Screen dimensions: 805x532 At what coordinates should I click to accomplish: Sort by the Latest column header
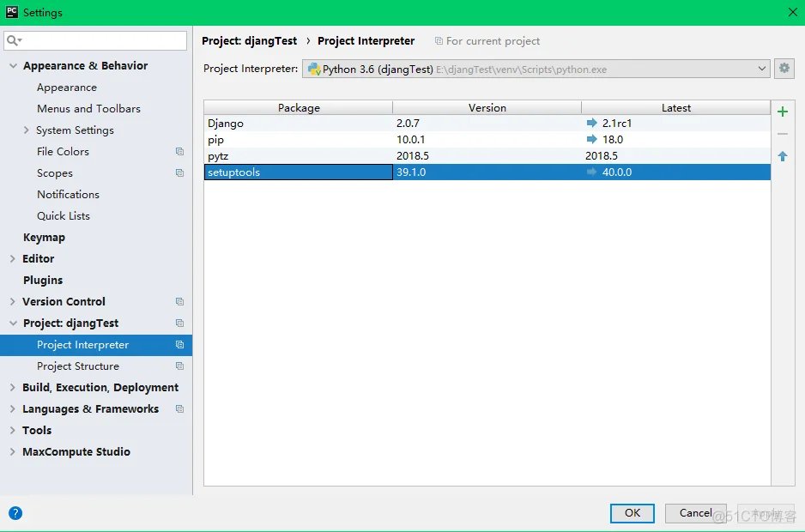coord(676,107)
